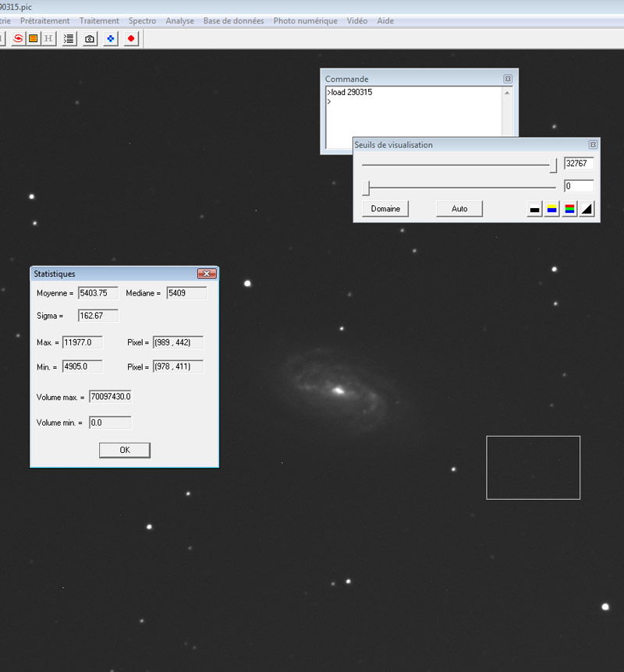Click the Min. value 4905.0
The width and height of the screenshot is (624, 672).
pos(83,366)
